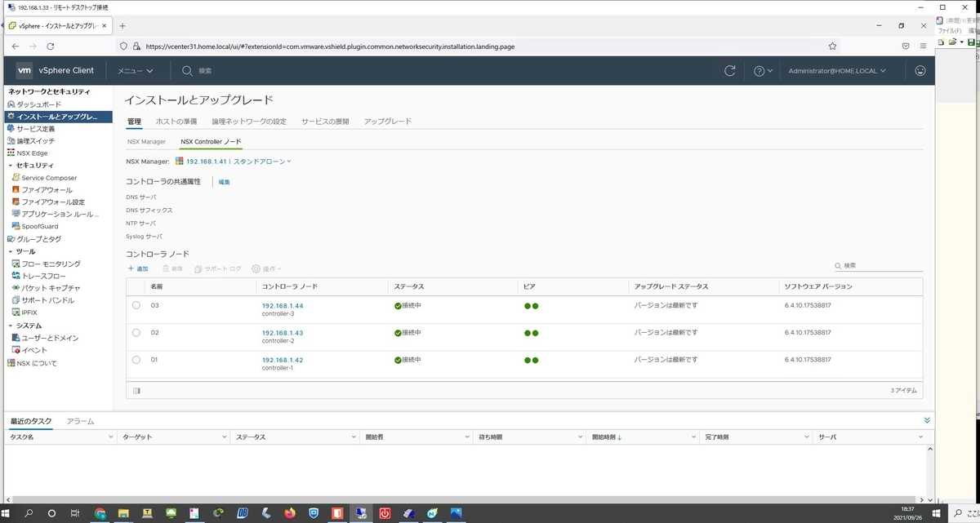Open Chrome from the taskbar
This screenshot has height=523, width=980.
100,513
